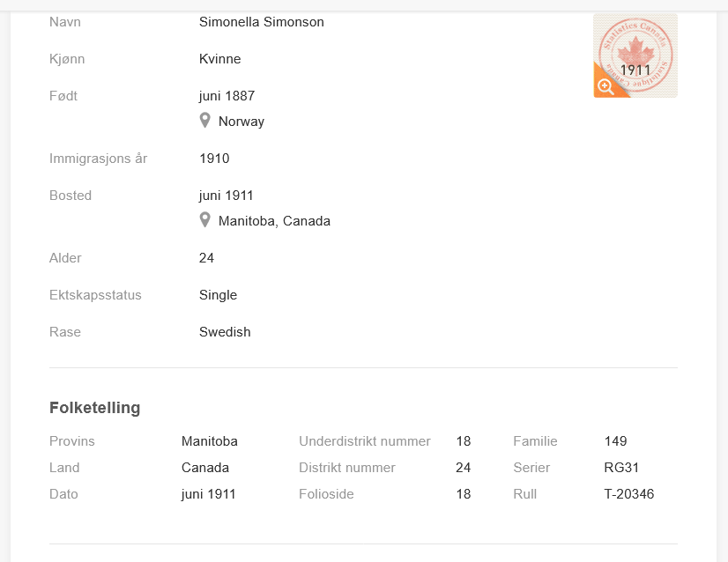Select the name Simonella Simonson
This screenshot has height=562, width=728.
pyautogui.click(x=262, y=22)
